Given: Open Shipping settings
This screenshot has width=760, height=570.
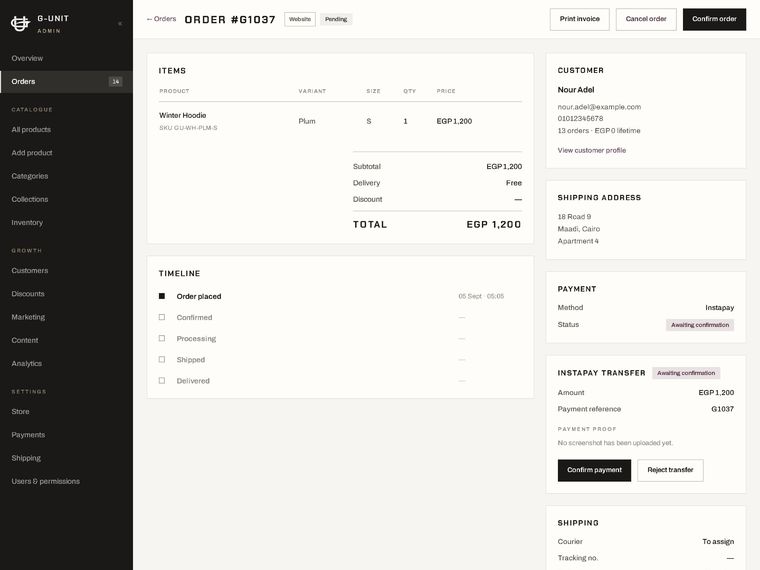Looking at the screenshot, I should (26, 458).
